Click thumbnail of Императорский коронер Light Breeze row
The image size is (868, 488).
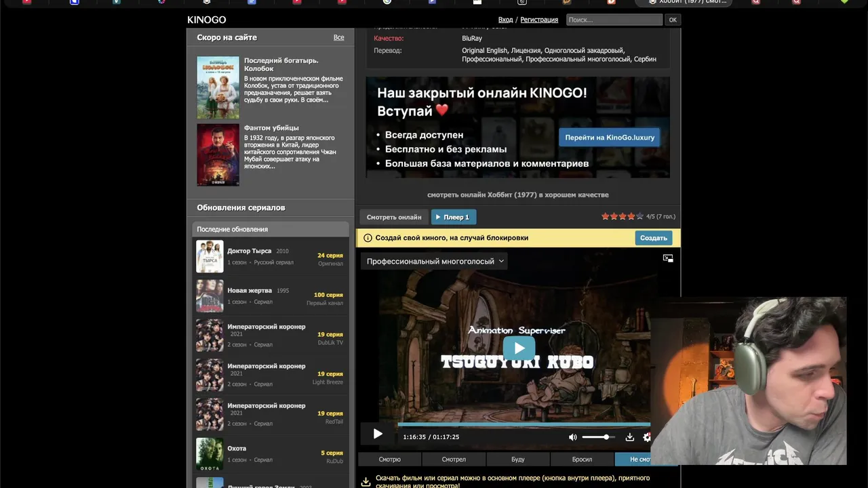point(210,374)
